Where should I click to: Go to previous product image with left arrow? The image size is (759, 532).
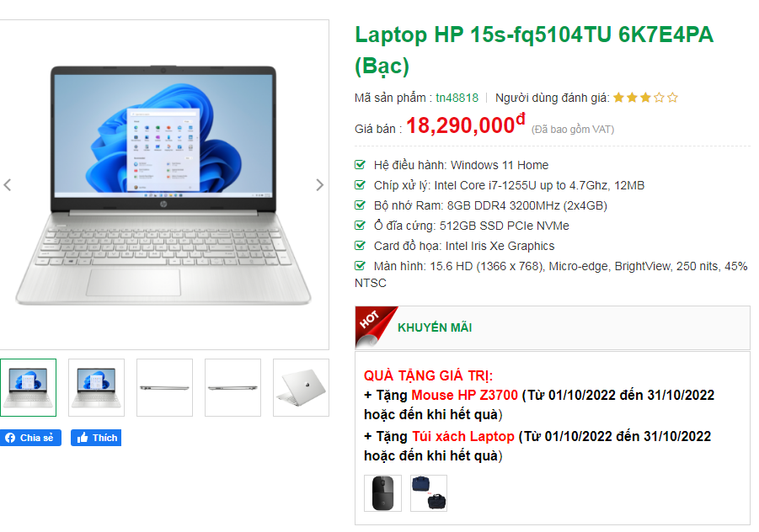8,185
